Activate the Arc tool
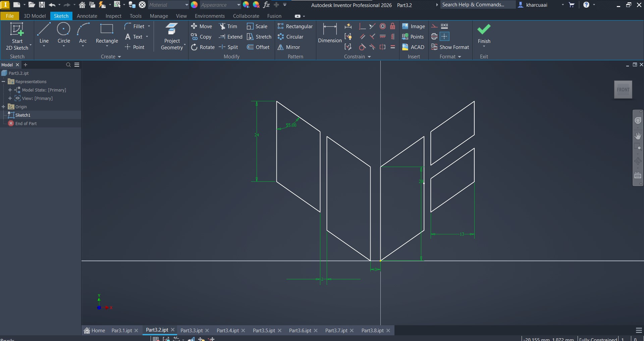Viewport: 644px width, 341px height. [83, 34]
